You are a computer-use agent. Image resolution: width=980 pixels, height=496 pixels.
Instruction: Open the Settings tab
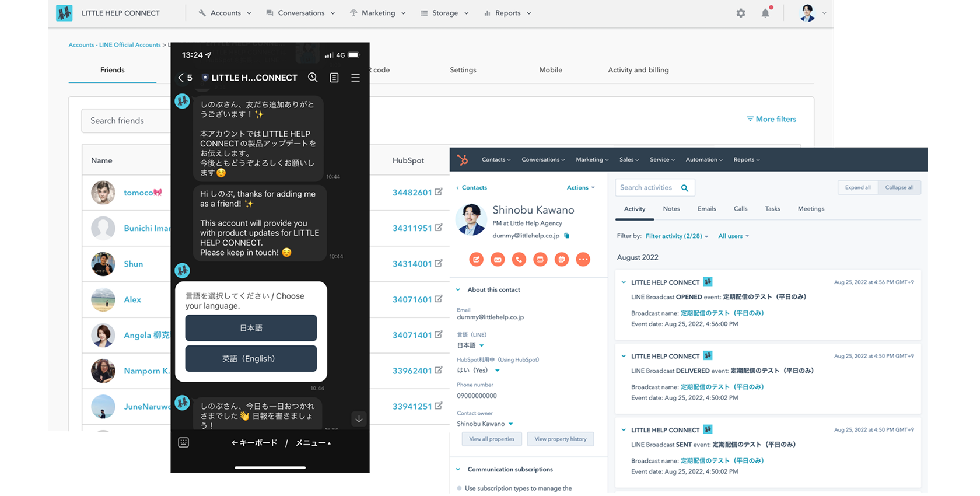(x=463, y=70)
